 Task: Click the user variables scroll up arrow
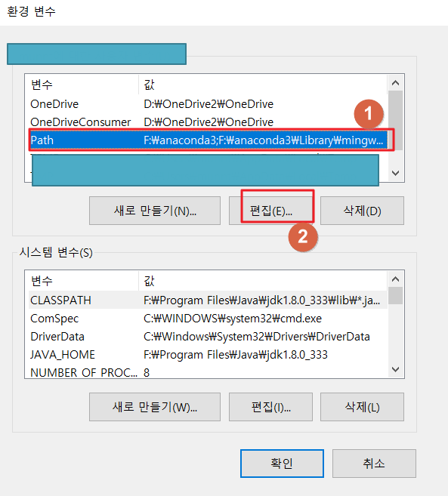pos(395,83)
